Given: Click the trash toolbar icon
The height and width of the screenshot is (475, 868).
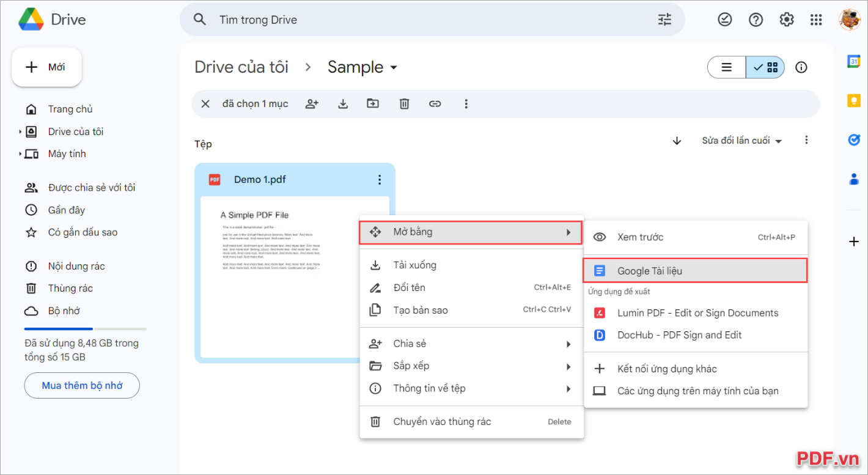Looking at the screenshot, I should coord(404,104).
